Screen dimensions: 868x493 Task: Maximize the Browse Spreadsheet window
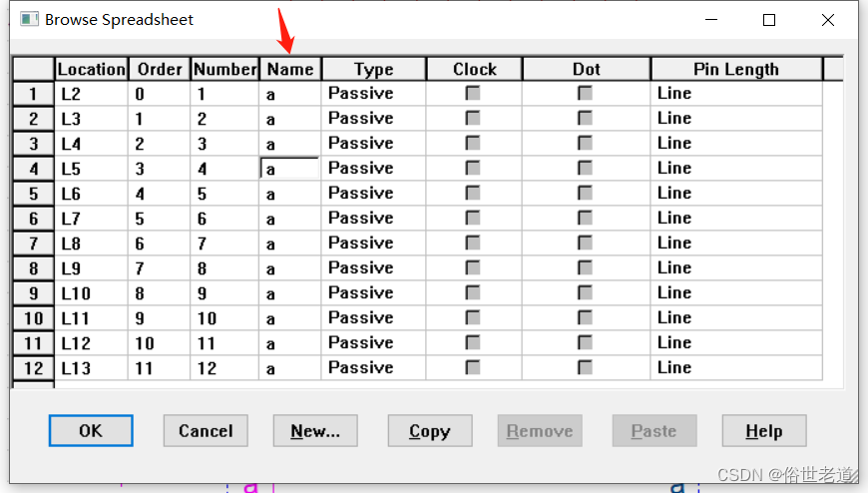(x=769, y=20)
